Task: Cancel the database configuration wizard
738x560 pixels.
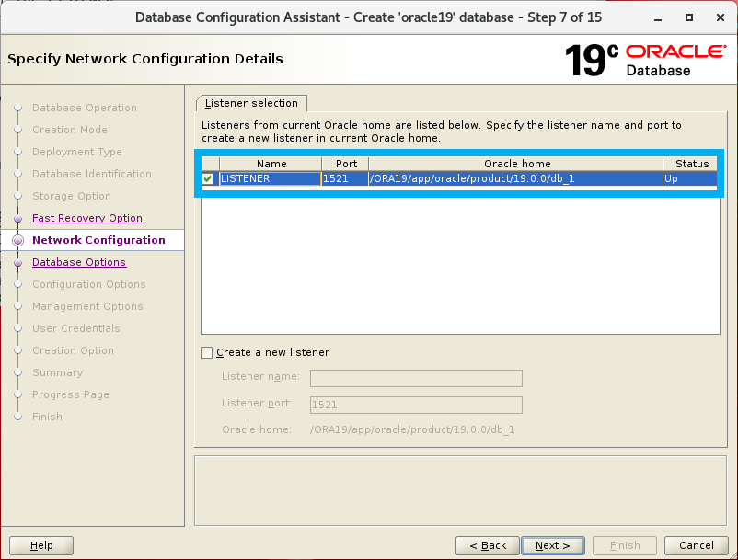Action: (696, 545)
